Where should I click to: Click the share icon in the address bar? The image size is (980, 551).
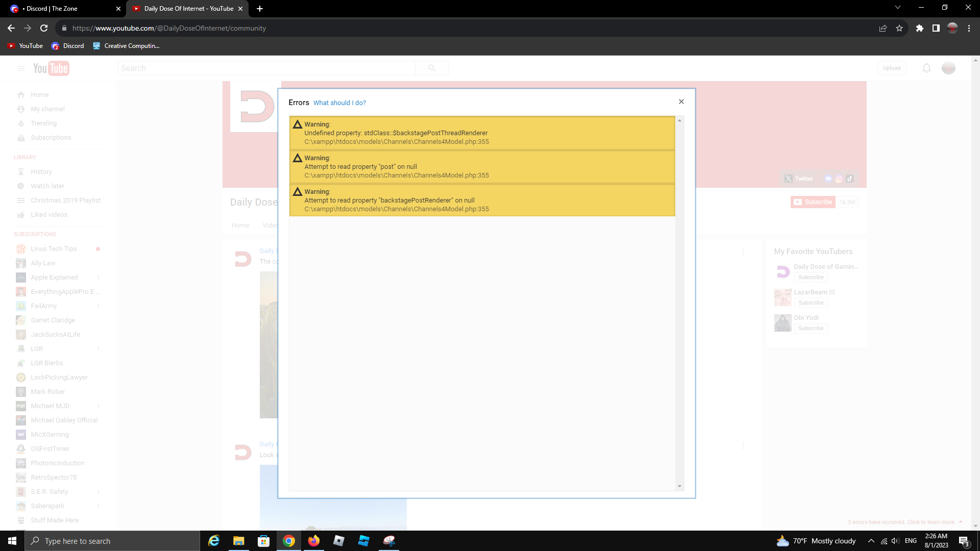point(883,28)
